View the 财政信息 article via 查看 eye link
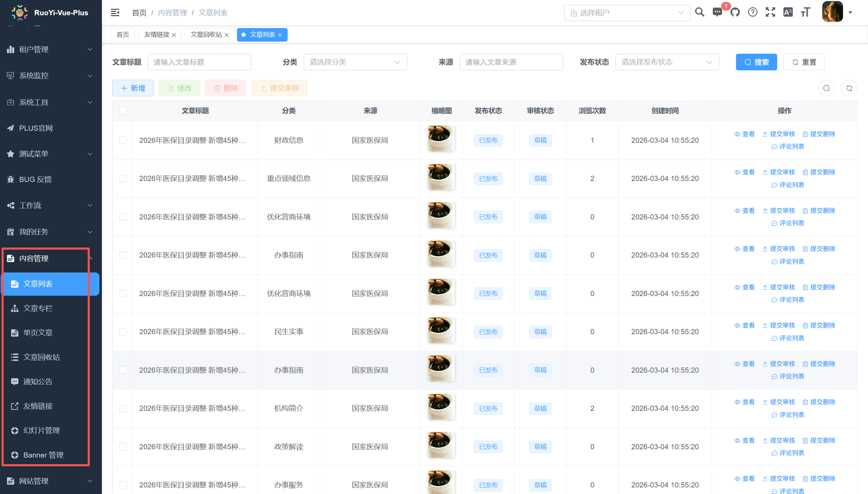Image resolution: width=868 pixels, height=494 pixels. point(744,134)
